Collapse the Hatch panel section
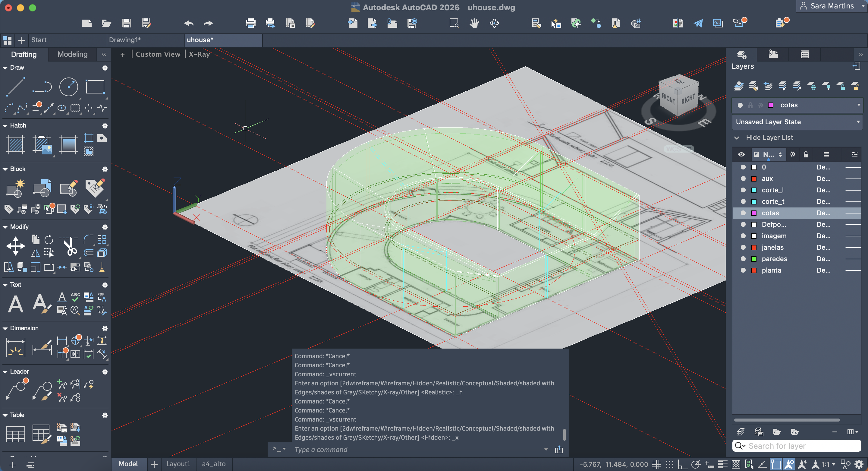Screen dimensions: 868x471 [5, 126]
